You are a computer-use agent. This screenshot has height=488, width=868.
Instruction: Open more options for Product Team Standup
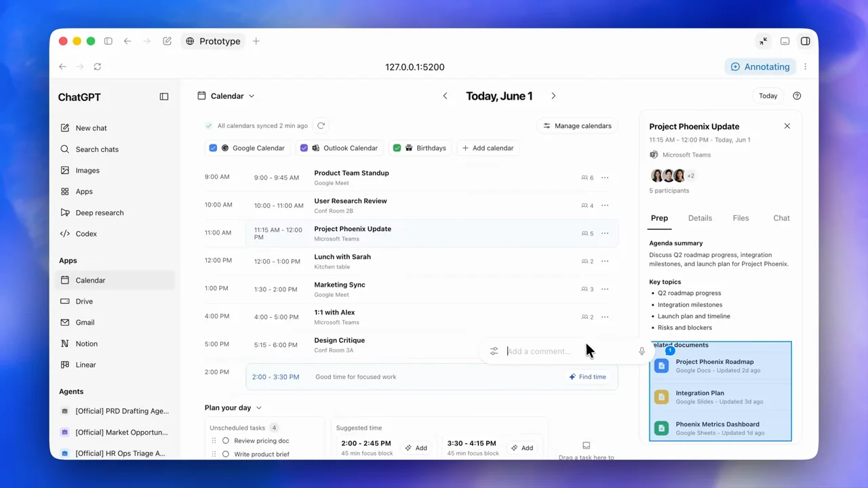[605, 178]
